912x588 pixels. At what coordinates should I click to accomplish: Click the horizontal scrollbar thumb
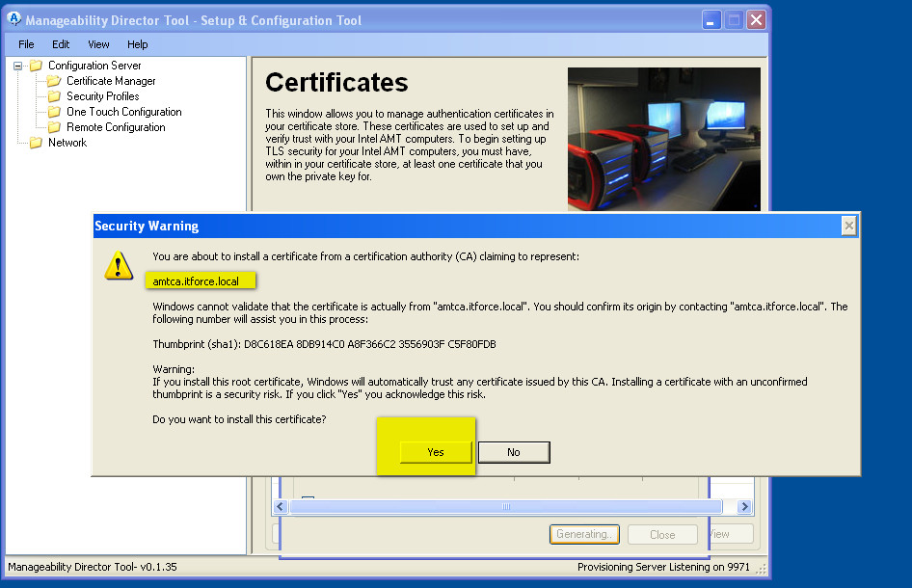click(x=506, y=507)
